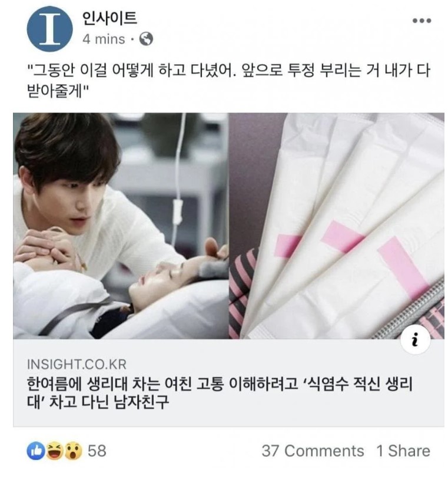This screenshot has width=448, height=483.
Task: Click the laughing Haha reaction icon
Action: click(55, 451)
